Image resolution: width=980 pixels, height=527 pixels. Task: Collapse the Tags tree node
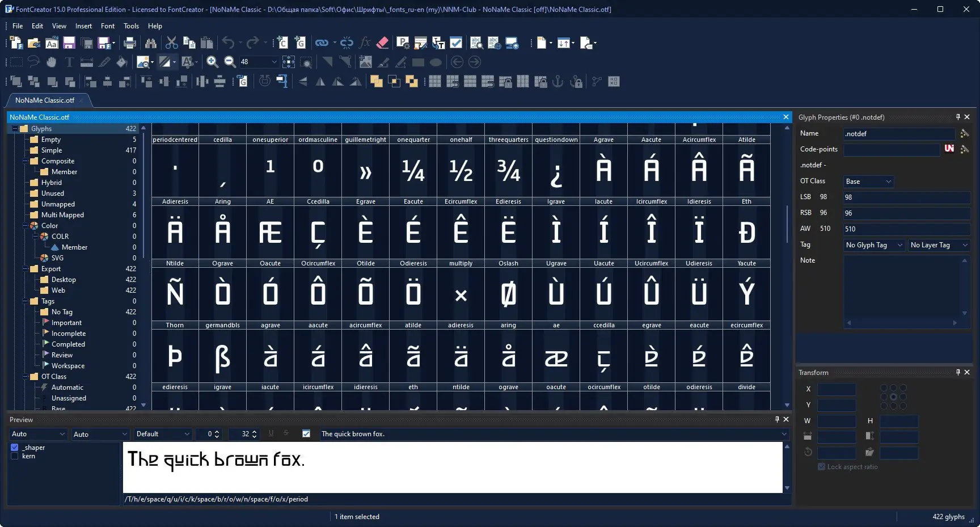[25, 301]
